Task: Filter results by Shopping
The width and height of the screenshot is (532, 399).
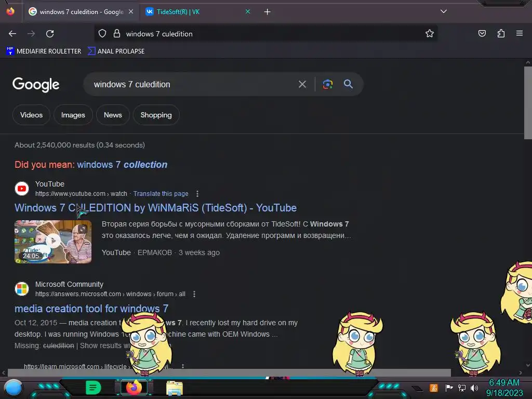Action: tap(156, 115)
